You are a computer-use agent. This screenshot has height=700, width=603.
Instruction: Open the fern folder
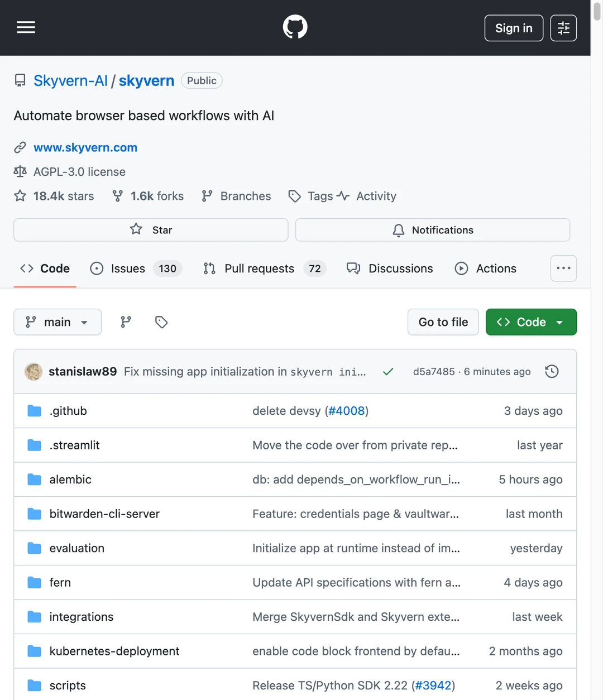coord(60,582)
